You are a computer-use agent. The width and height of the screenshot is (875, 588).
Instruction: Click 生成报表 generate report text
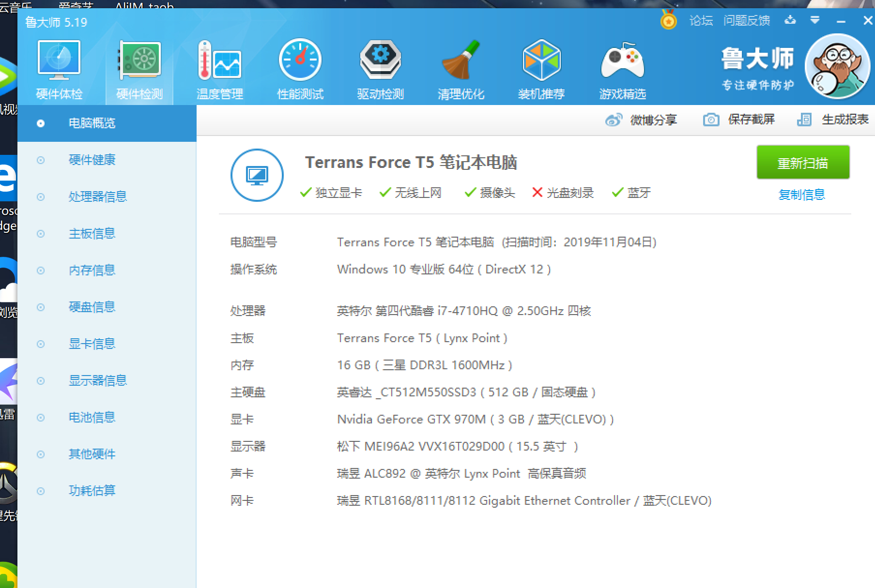coord(845,120)
